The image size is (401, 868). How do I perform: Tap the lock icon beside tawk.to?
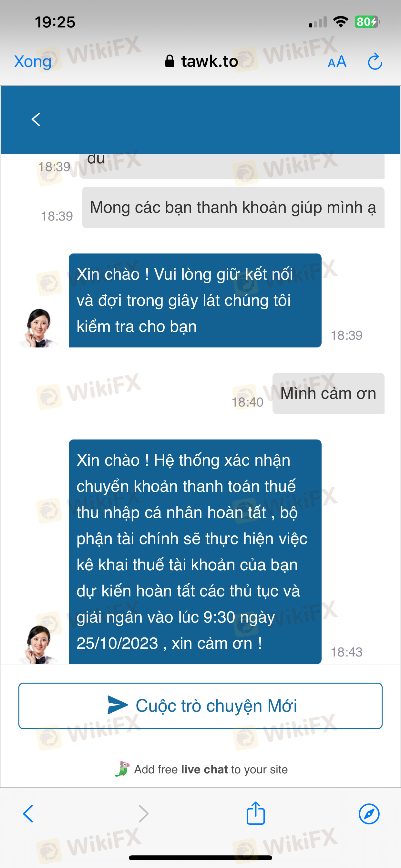tap(170, 61)
